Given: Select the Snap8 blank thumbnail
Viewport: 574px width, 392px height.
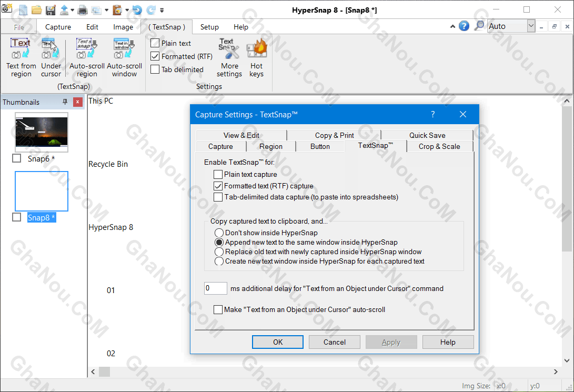Looking at the screenshot, I should 42,191.
